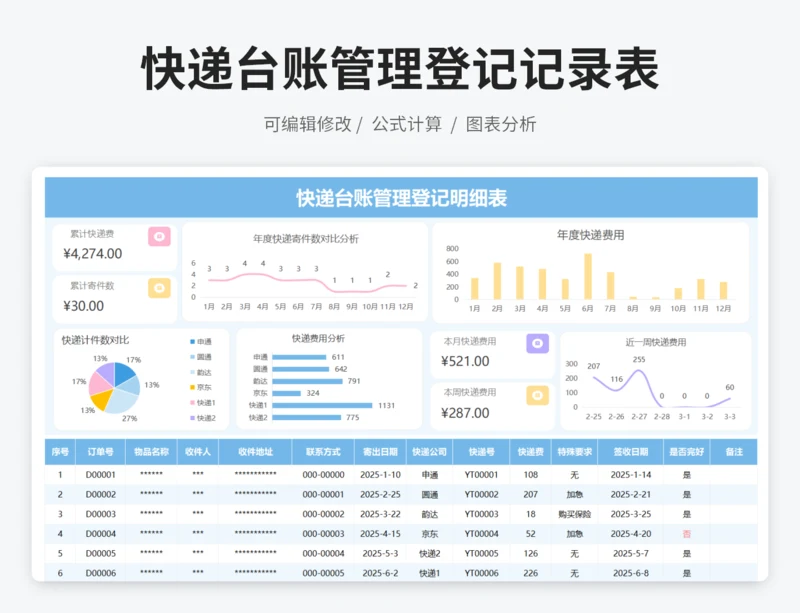Select the 订单号 column header

pos(101,452)
